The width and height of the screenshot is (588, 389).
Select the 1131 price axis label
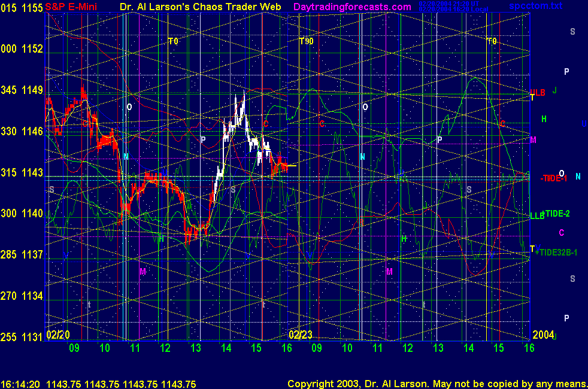32,337
